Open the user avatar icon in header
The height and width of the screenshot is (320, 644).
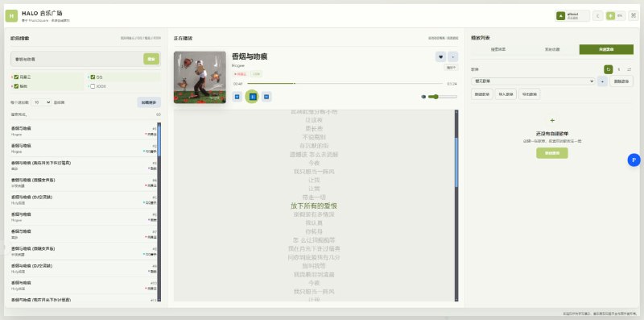coord(560,15)
